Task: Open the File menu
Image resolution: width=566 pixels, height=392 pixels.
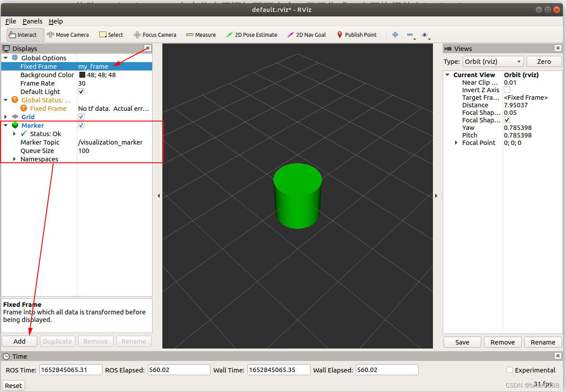Action: pyautogui.click(x=11, y=21)
